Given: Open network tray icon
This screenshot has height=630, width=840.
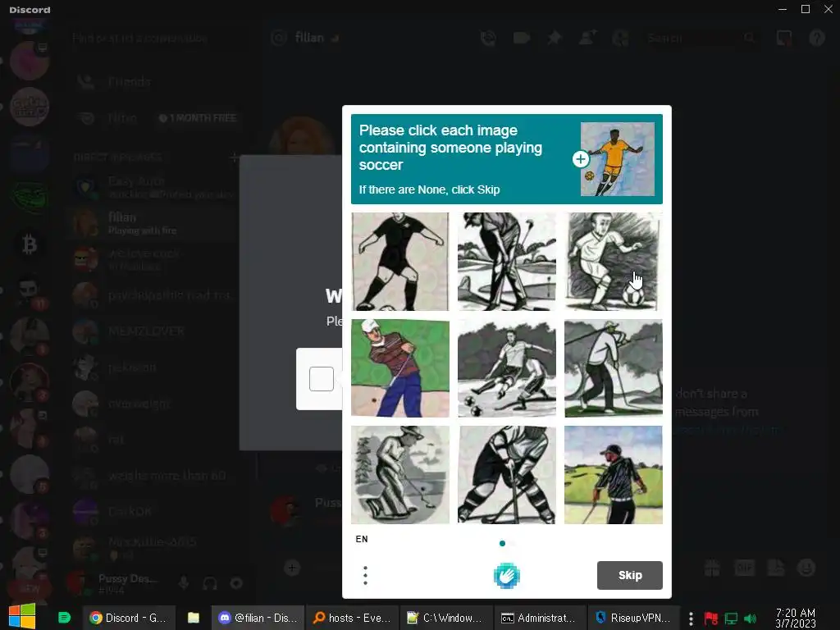Looking at the screenshot, I should [731, 619].
